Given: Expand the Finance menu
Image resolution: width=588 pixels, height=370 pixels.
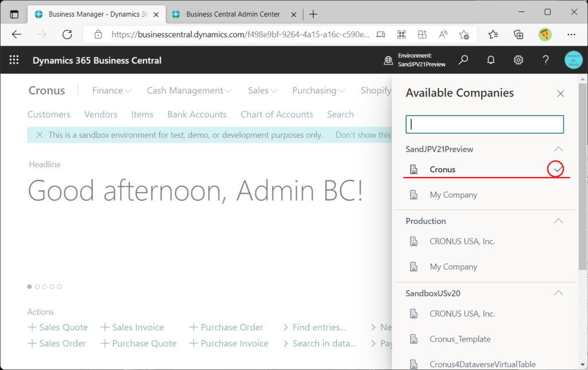Looking at the screenshot, I should [x=111, y=90].
